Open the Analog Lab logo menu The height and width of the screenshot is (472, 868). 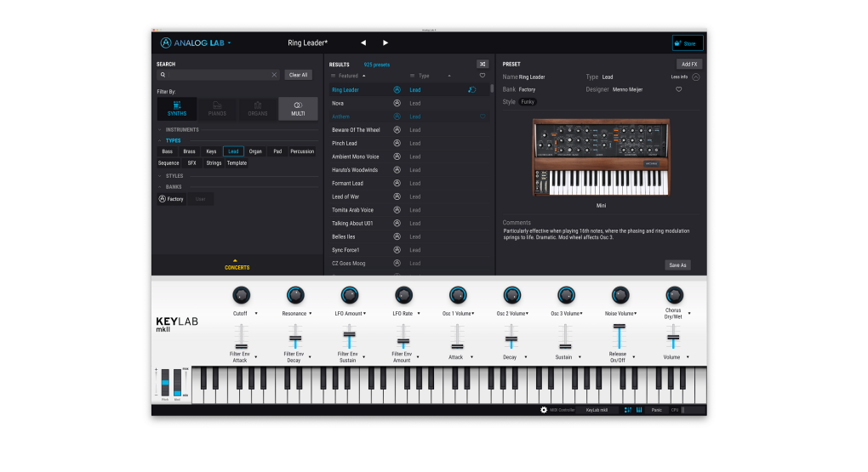point(196,43)
